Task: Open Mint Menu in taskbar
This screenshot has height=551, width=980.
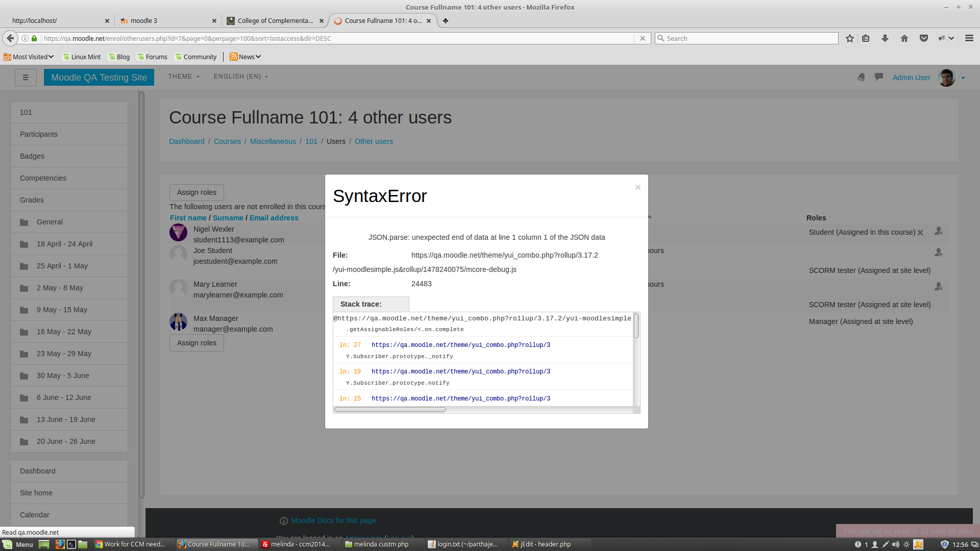Action: tap(18, 544)
